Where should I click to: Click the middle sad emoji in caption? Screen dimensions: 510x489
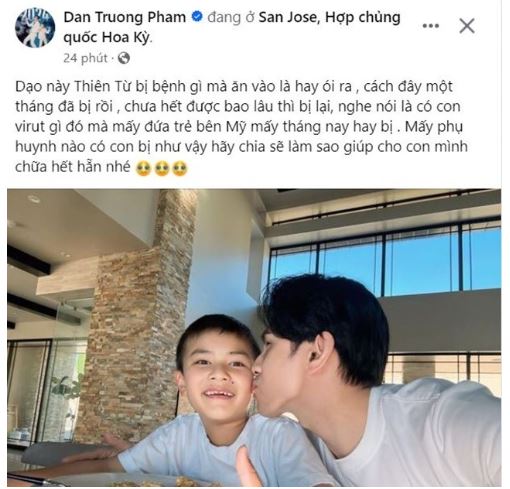coord(162,169)
